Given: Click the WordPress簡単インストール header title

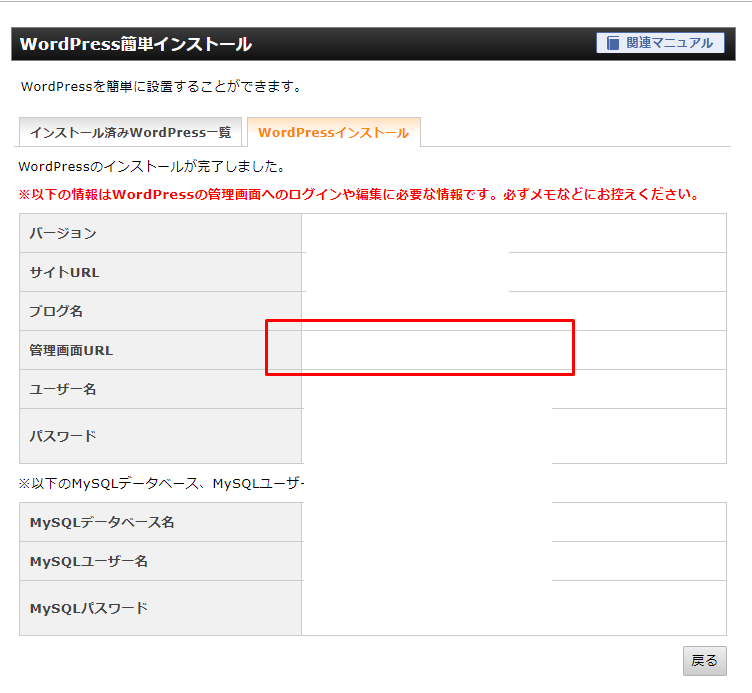Looking at the screenshot, I should (x=136, y=44).
